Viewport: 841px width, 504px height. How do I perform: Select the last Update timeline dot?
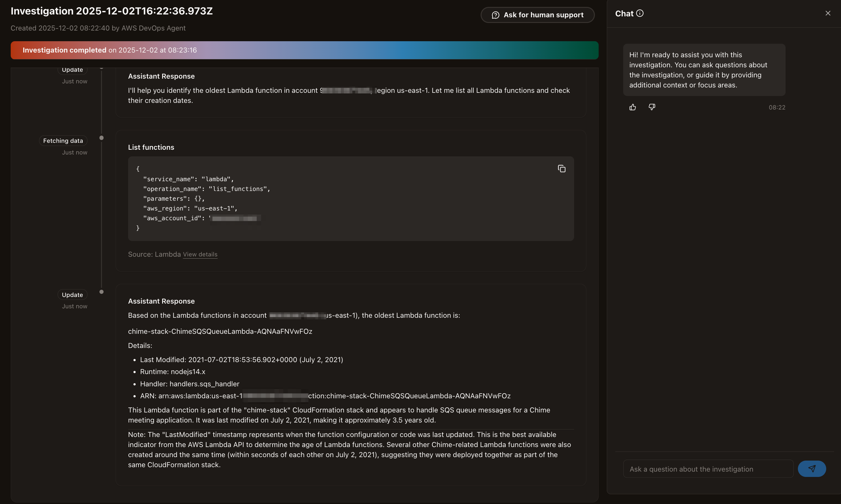[x=101, y=292]
